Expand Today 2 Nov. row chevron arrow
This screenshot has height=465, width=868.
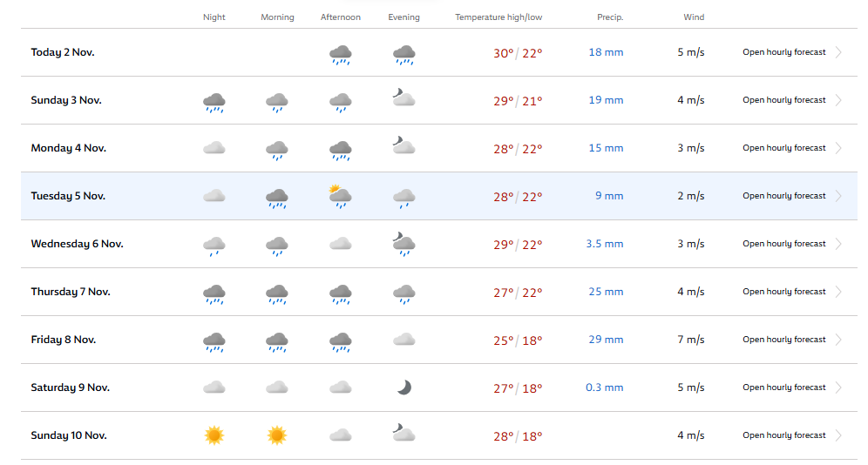click(x=838, y=52)
